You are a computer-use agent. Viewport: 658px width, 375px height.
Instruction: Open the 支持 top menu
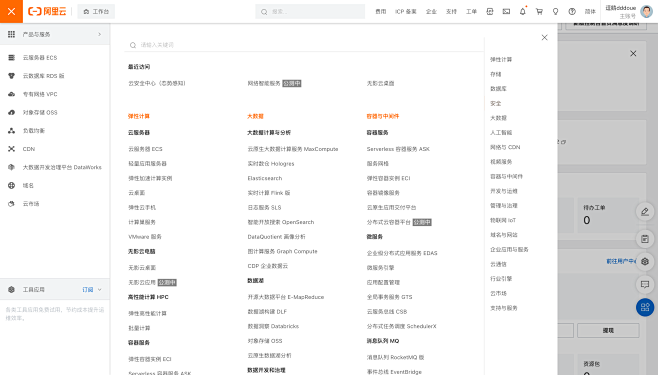(452, 12)
